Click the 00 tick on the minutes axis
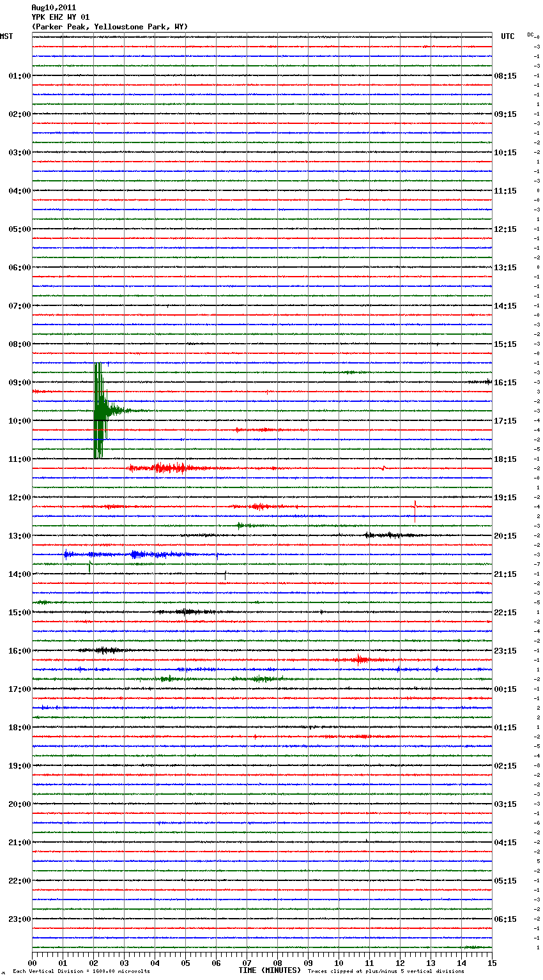Image resolution: width=543 pixels, height=980 pixels. 32,963
